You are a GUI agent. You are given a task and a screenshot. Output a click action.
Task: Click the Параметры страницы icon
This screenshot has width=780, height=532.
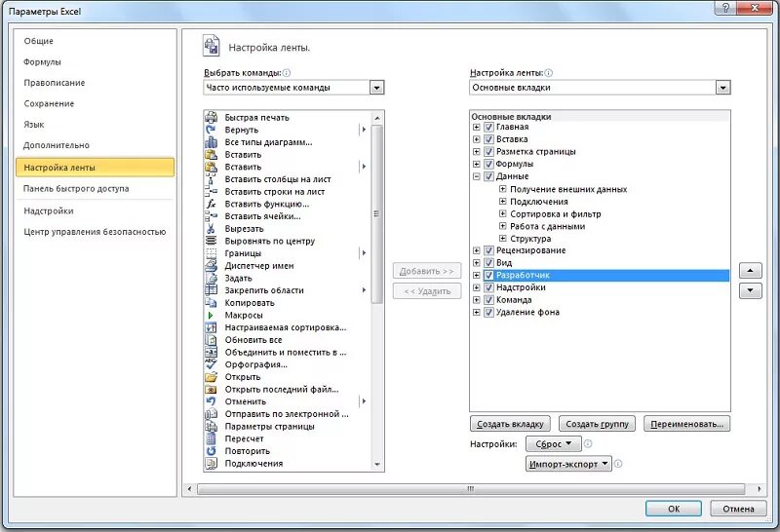(211, 426)
